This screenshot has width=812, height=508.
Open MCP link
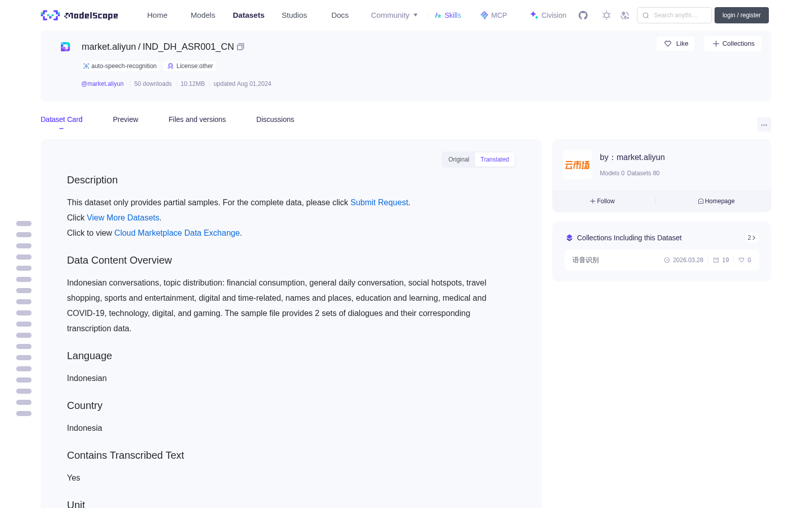click(x=494, y=15)
